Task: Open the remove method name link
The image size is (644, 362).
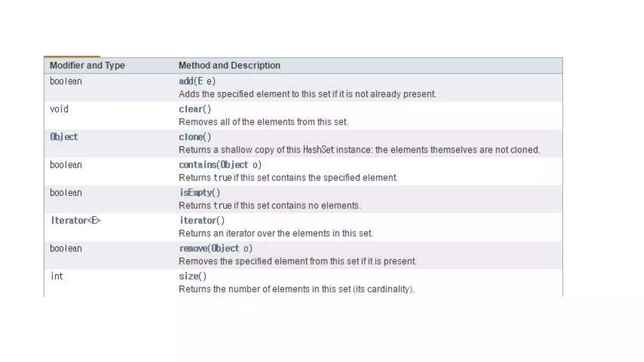Action: click(x=193, y=249)
